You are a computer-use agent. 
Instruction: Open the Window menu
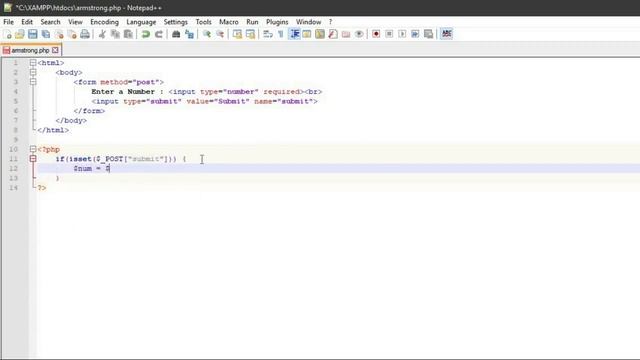[309, 22]
